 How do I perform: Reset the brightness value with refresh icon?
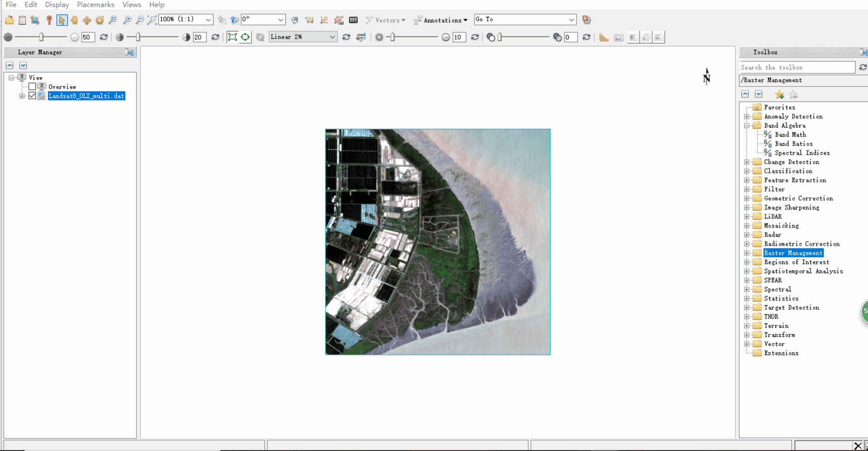click(x=104, y=37)
